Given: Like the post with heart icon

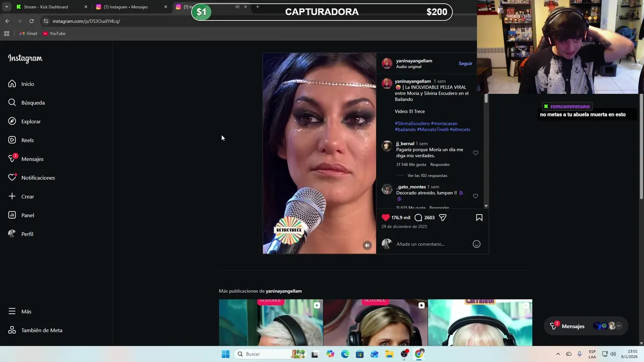Looking at the screenshot, I should click(x=385, y=218).
